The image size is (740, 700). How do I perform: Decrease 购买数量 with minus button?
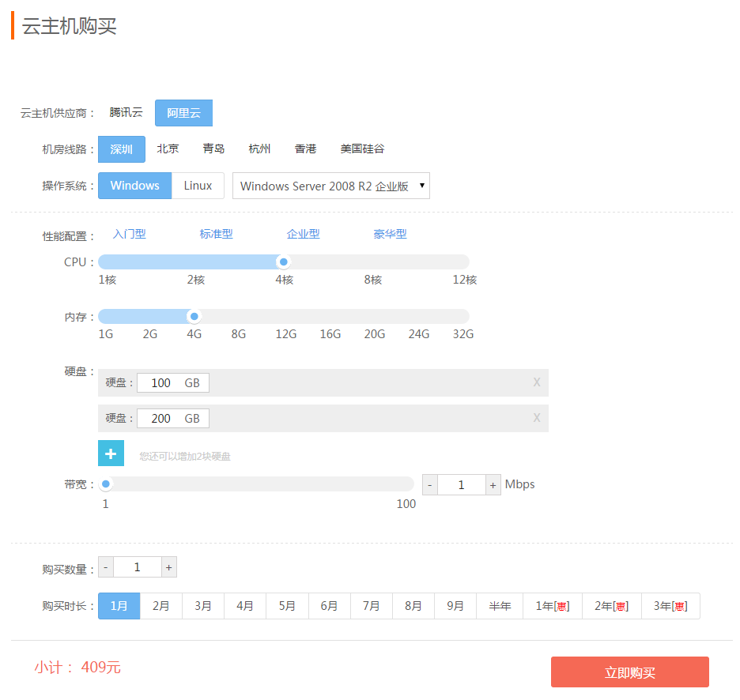coord(106,567)
